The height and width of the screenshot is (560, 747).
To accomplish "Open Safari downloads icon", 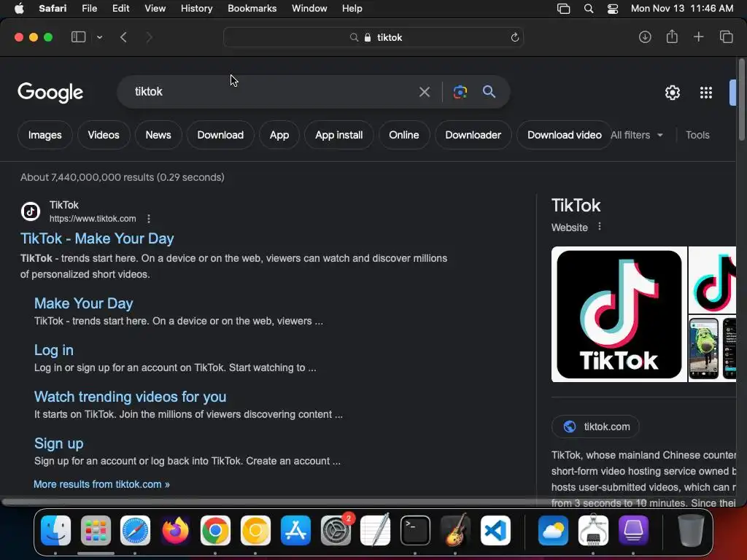I will click(645, 37).
